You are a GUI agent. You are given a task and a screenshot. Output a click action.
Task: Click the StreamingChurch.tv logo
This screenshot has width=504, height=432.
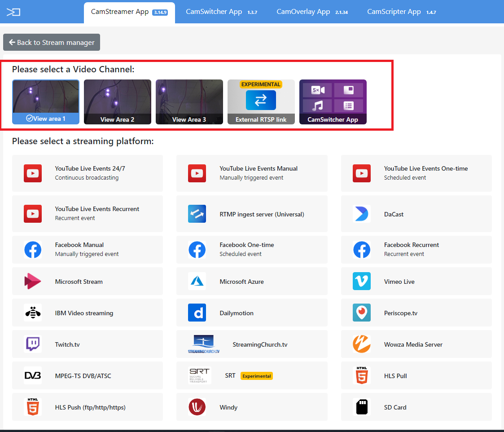coord(204,344)
